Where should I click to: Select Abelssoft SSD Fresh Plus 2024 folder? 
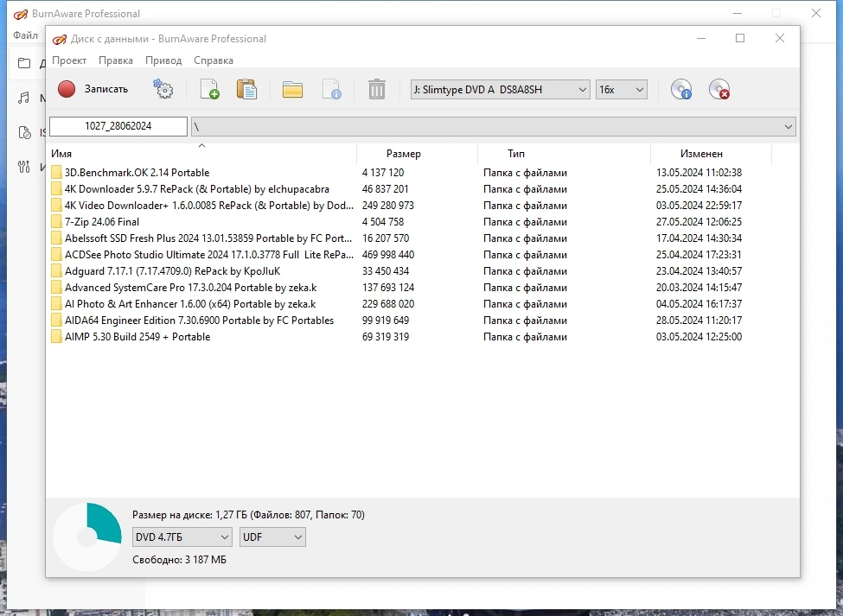(x=208, y=238)
